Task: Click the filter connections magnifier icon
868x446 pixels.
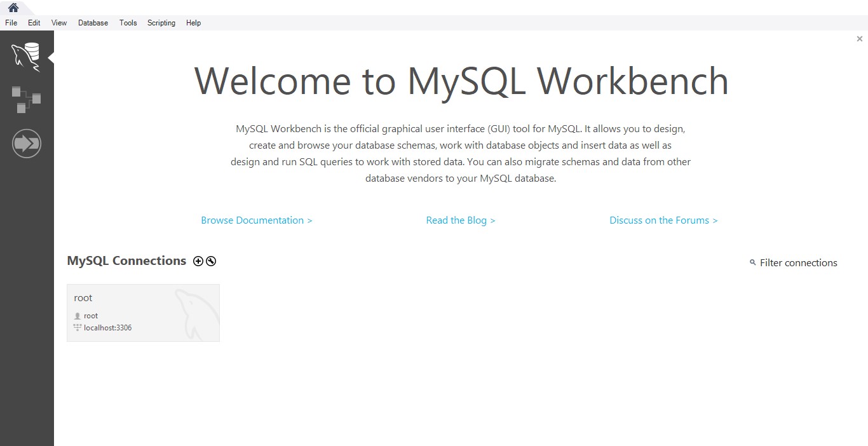Action: tap(753, 262)
